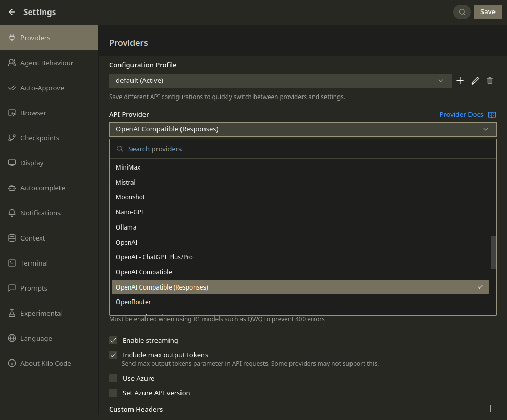Screen dimensions: 507x420
Task: Open the Display monitor icon
Action: 12,163
